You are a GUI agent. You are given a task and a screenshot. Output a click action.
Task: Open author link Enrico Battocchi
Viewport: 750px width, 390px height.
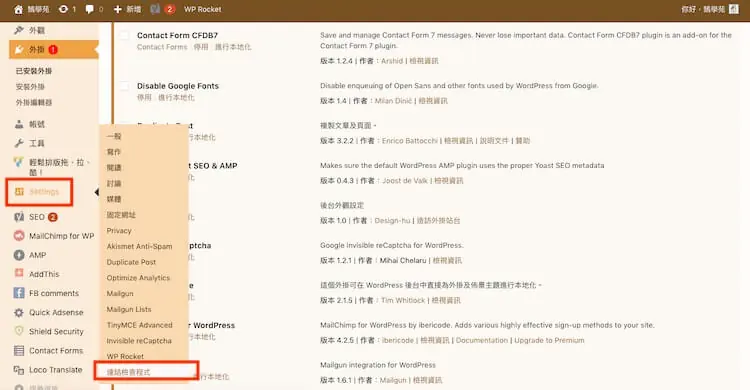(x=409, y=141)
